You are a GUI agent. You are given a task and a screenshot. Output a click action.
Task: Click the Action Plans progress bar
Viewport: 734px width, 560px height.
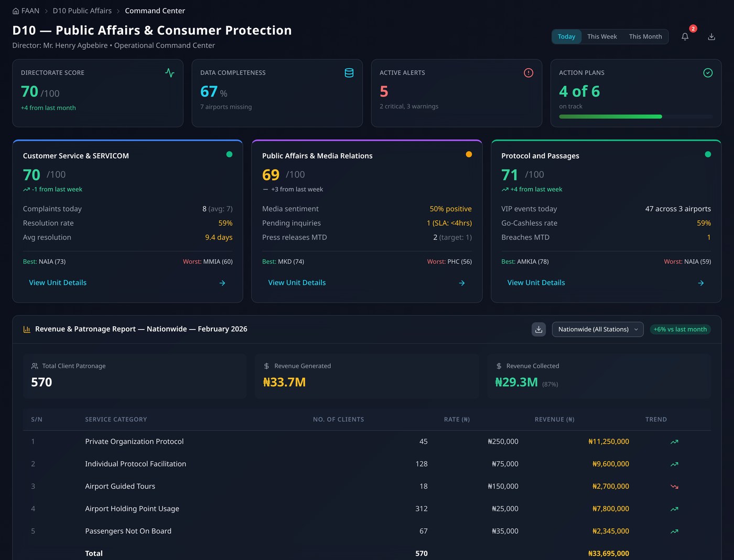[636, 116]
